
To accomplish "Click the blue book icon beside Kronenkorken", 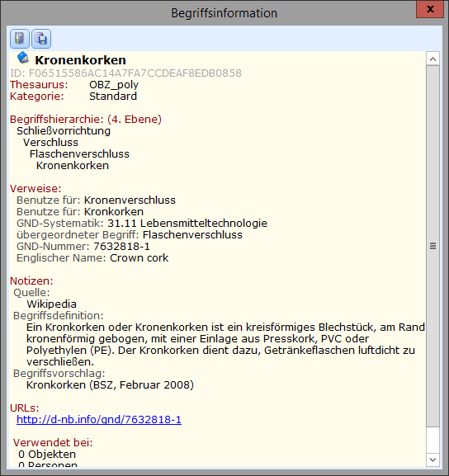I will click(23, 58).
